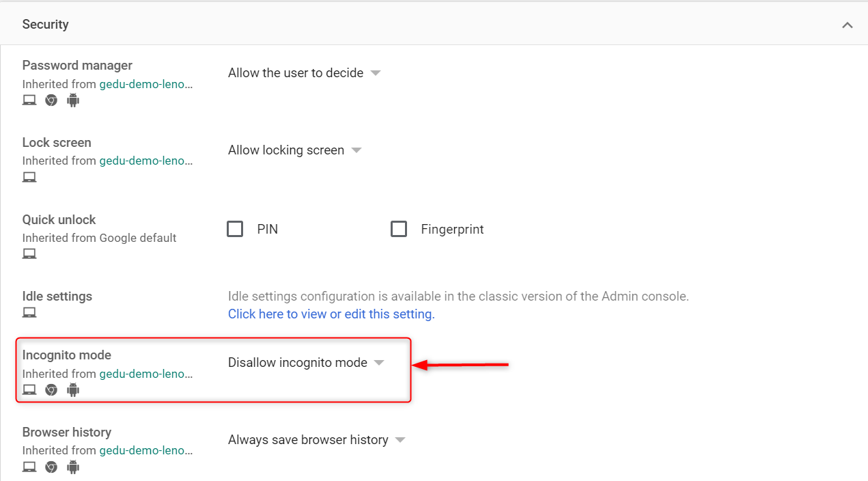Click the Chrome browser icon under Incognito mode
Screen dimensions: 868x481
click(x=51, y=389)
